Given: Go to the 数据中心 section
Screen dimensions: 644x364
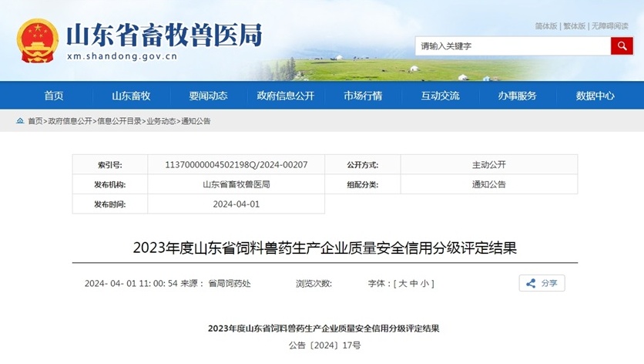Looking at the screenshot, I should (595, 96).
